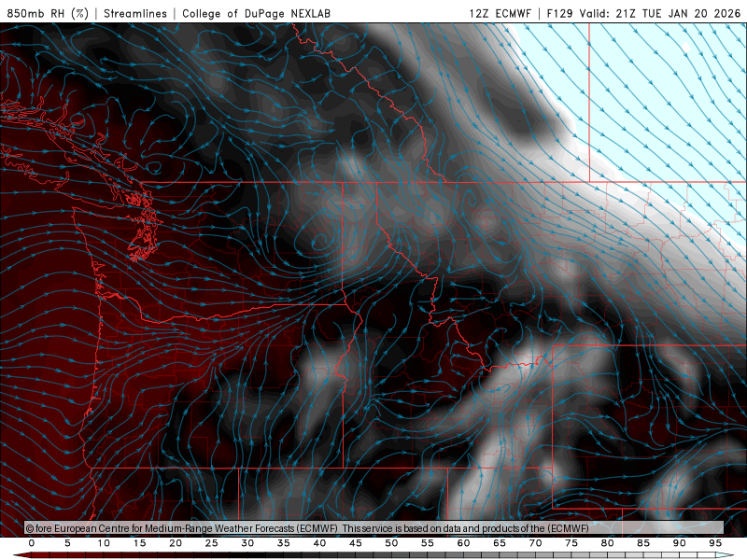Click the "20" value on the color scale
The width and height of the screenshot is (747, 560).
point(176,543)
